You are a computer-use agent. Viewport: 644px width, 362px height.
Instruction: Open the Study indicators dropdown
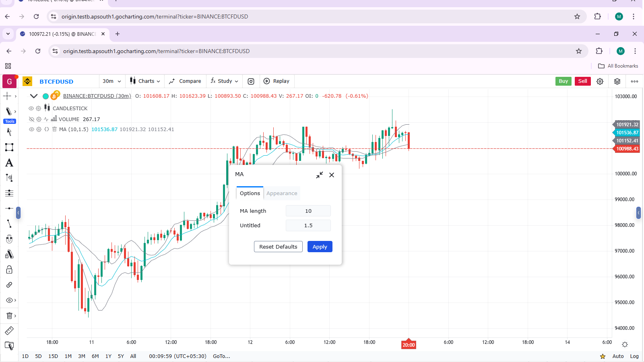pos(225,81)
